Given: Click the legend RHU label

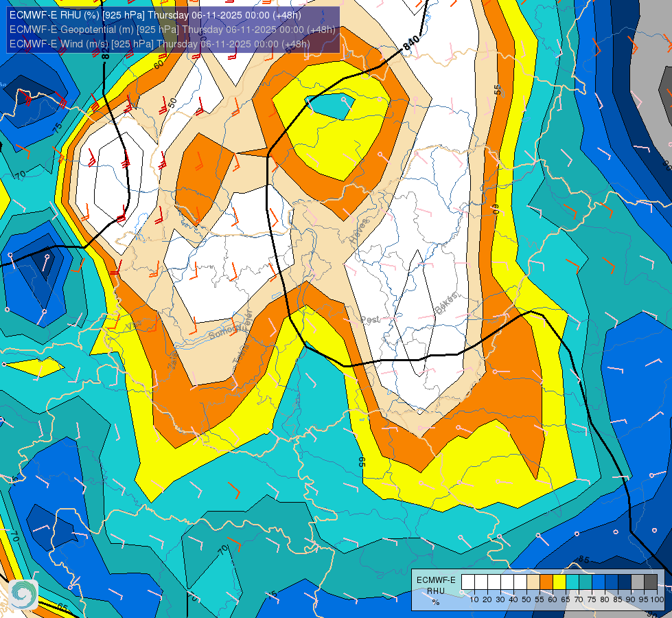Looking at the screenshot, I should (436, 591).
